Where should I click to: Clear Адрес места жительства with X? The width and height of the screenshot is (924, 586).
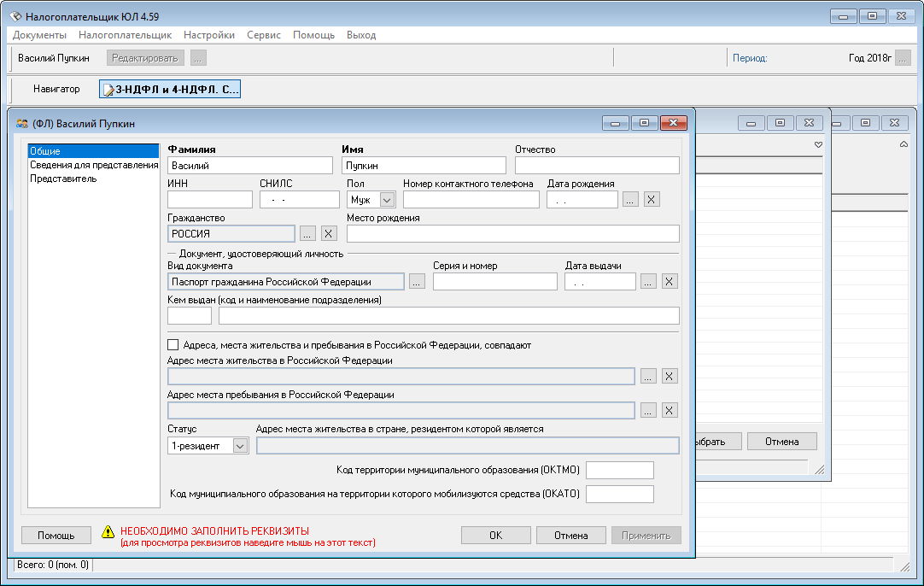(669, 376)
